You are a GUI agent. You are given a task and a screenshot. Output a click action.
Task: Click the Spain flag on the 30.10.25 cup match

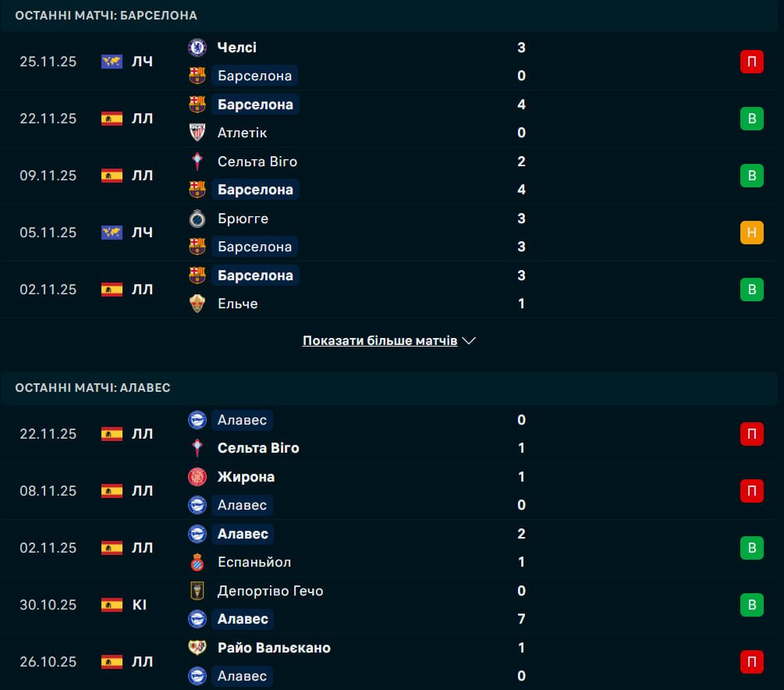point(112,605)
